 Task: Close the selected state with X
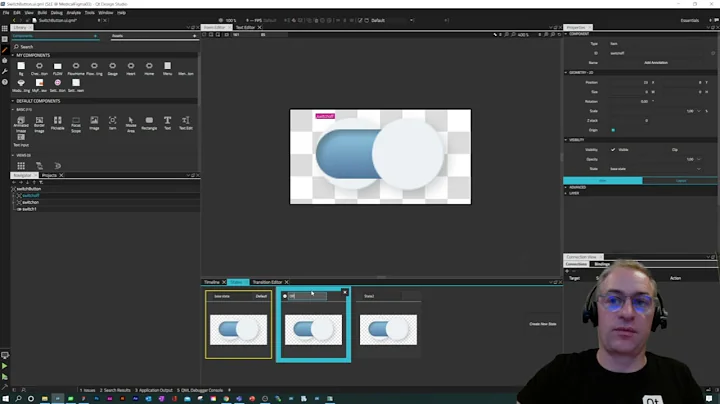[345, 292]
